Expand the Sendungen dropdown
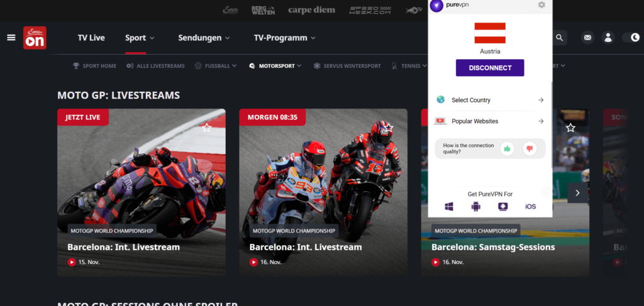Screen dimensions: 644x306 tap(204, 38)
